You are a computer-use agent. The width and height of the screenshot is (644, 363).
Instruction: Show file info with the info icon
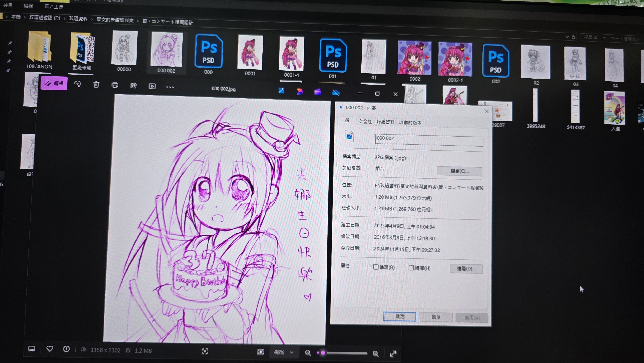pyautogui.click(x=66, y=349)
